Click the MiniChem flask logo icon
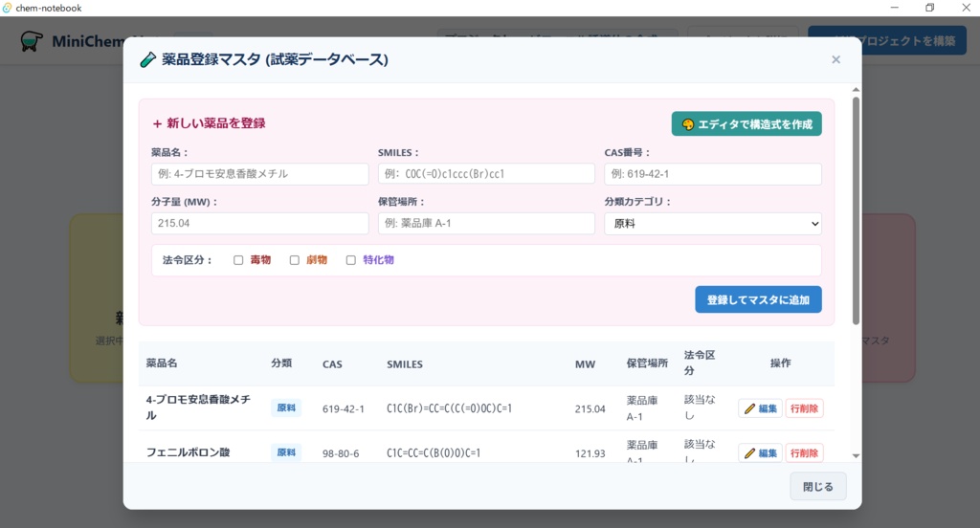The height and width of the screenshot is (528, 980). (x=32, y=41)
